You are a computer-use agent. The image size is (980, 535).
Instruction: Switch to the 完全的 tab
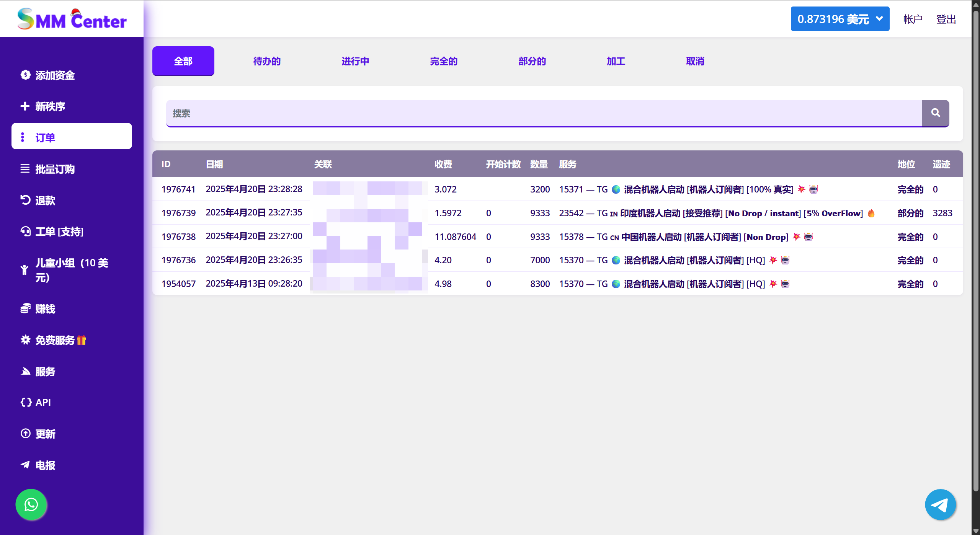tap(444, 61)
